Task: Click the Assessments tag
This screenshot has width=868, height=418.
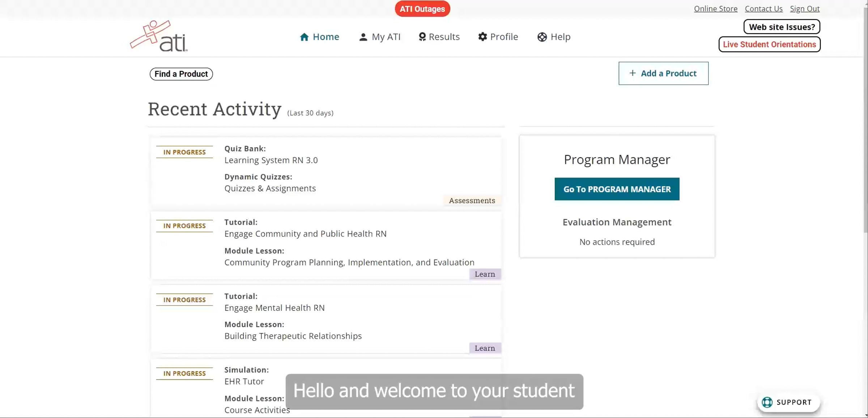Action: (472, 200)
